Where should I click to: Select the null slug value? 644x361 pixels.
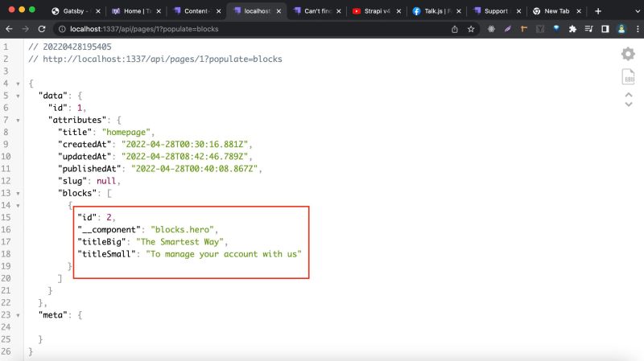(x=106, y=181)
